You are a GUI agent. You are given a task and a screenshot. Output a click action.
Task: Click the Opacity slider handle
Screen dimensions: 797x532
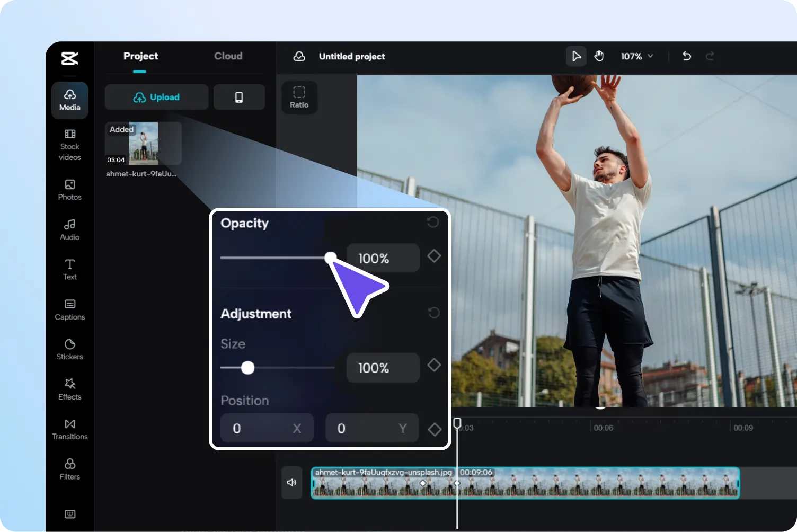(330, 258)
